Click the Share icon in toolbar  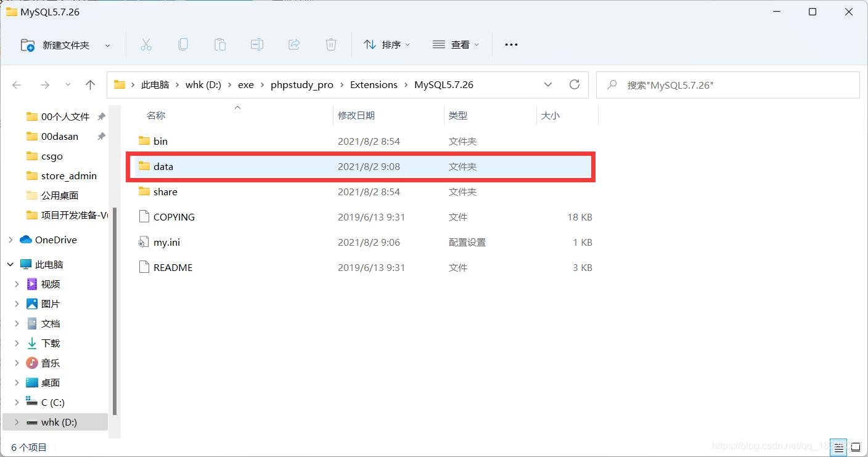294,44
